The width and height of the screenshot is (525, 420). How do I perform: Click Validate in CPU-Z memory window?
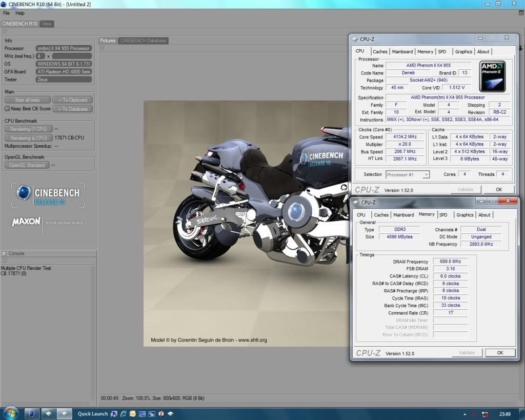tap(467, 353)
